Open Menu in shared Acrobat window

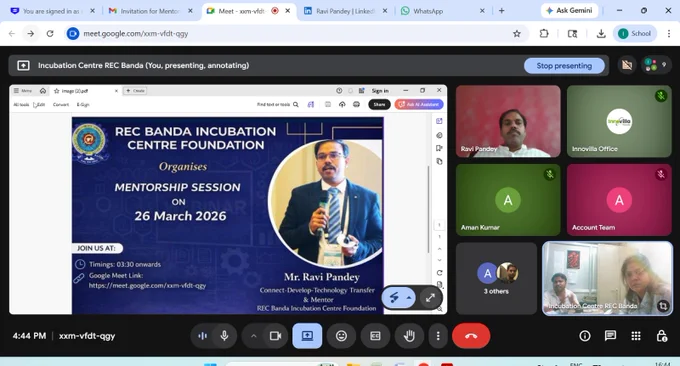[23, 91]
